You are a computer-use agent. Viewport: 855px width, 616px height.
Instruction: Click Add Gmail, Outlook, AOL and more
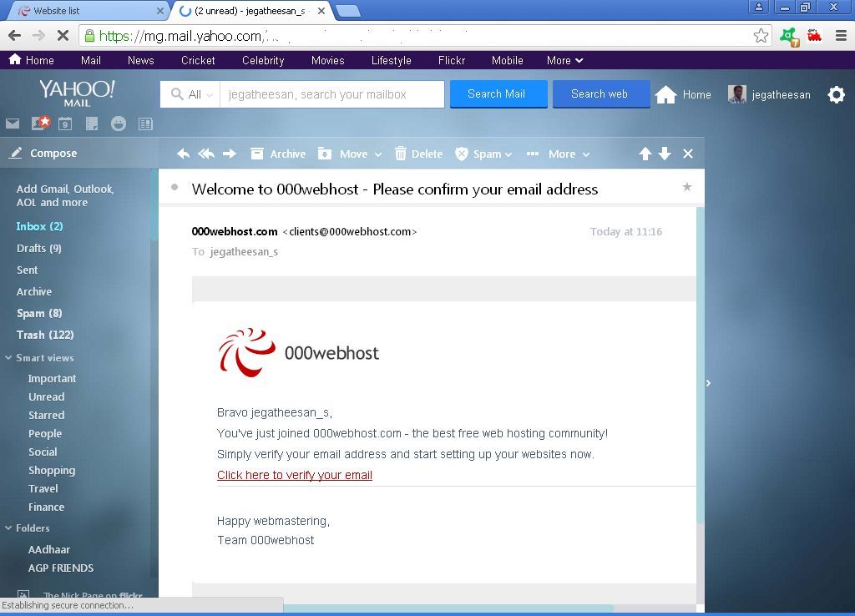pyautogui.click(x=65, y=195)
